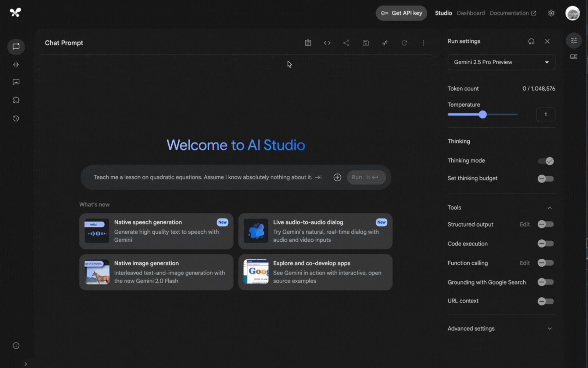Select the Studio tab
The height and width of the screenshot is (368, 588).
click(x=443, y=13)
